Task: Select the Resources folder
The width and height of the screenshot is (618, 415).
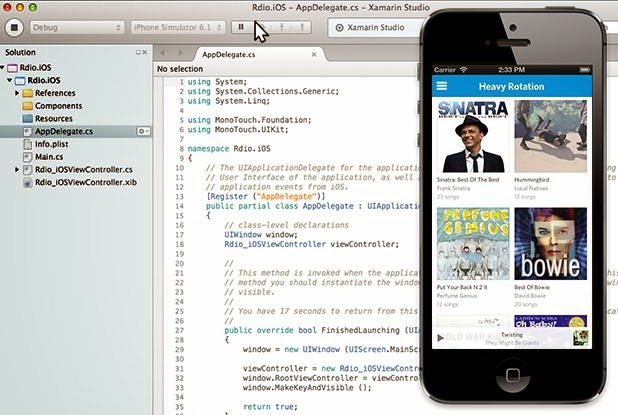Action: [54, 118]
